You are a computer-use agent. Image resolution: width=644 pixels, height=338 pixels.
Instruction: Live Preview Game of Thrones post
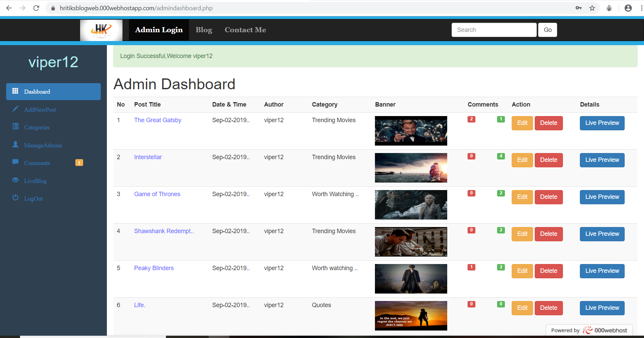tap(602, 197)
